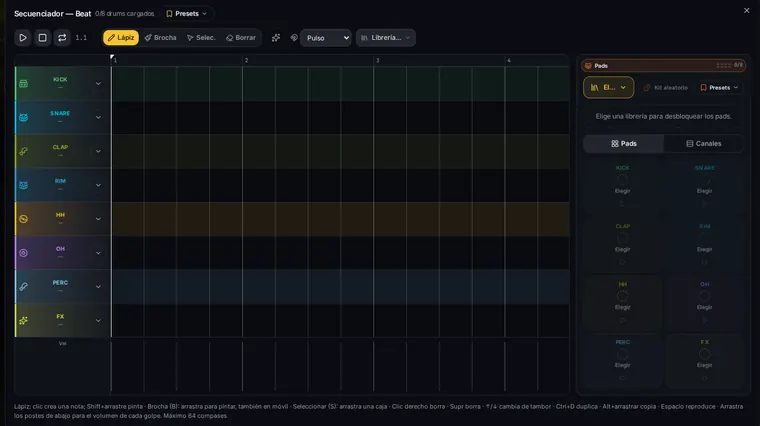Click Elegir on the RIM pad

[x=704, y=250]
